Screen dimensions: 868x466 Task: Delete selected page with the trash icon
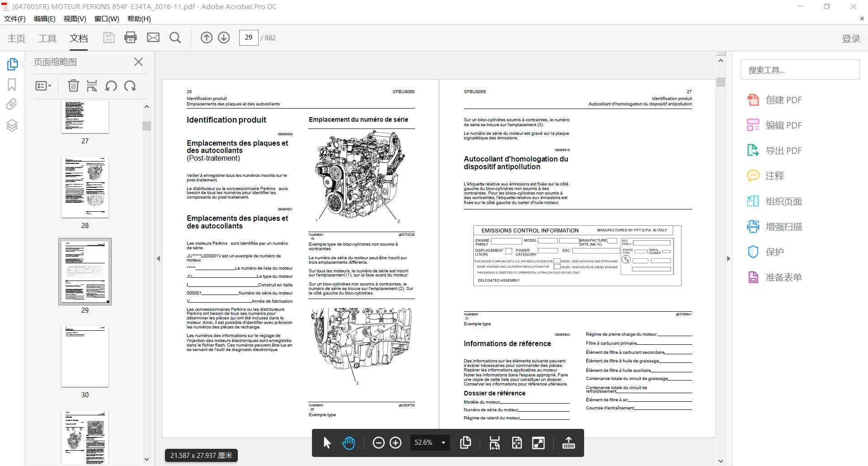[x=73, y=86]
